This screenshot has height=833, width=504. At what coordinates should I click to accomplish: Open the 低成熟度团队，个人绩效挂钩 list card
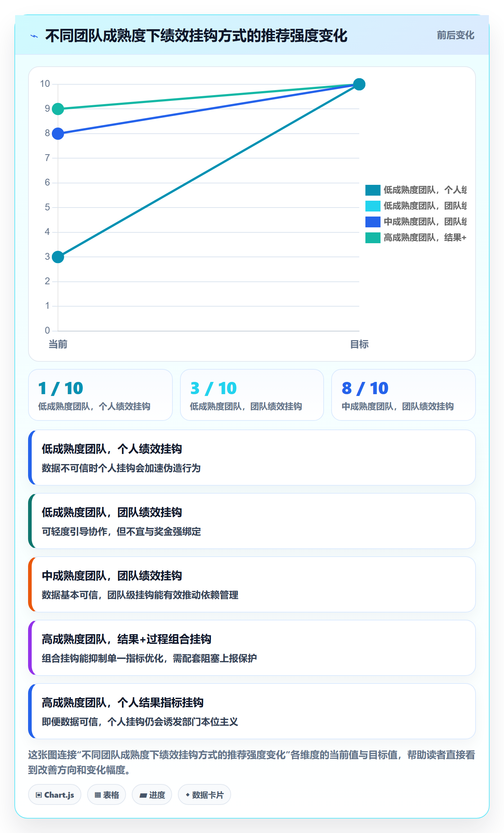[x=252, y=458]
